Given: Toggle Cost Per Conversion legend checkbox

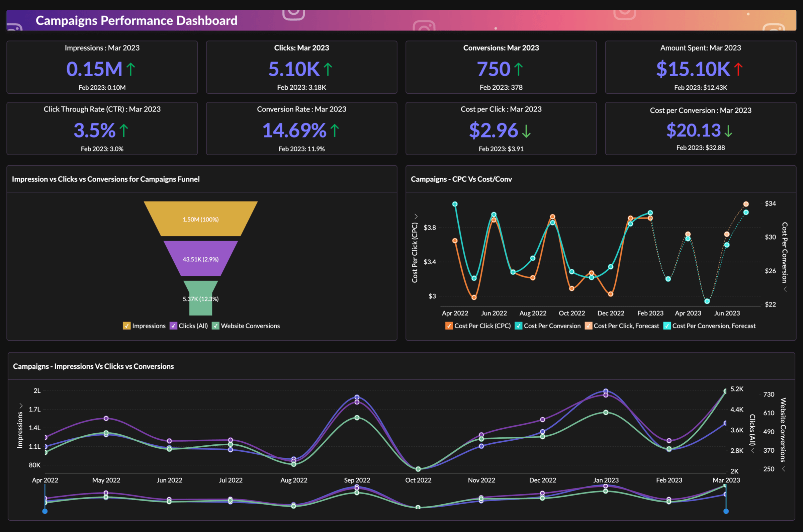Looking at the screenshot, I should tap(518, 326).
